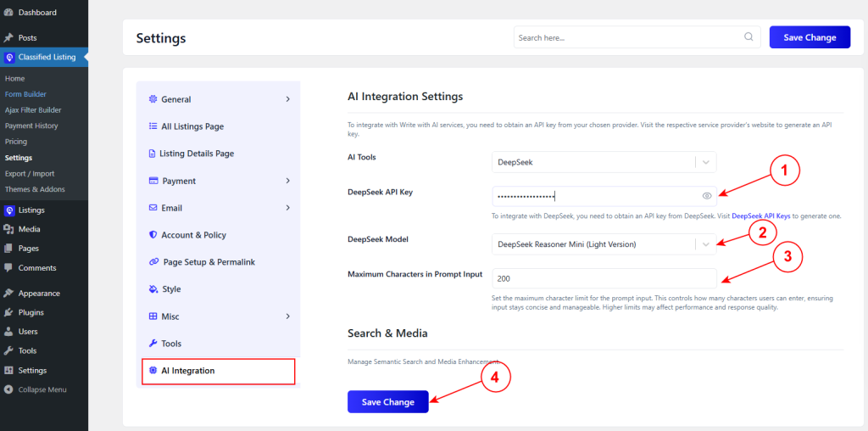Click the AI Integration chip icon

click(x=153, y=371)
